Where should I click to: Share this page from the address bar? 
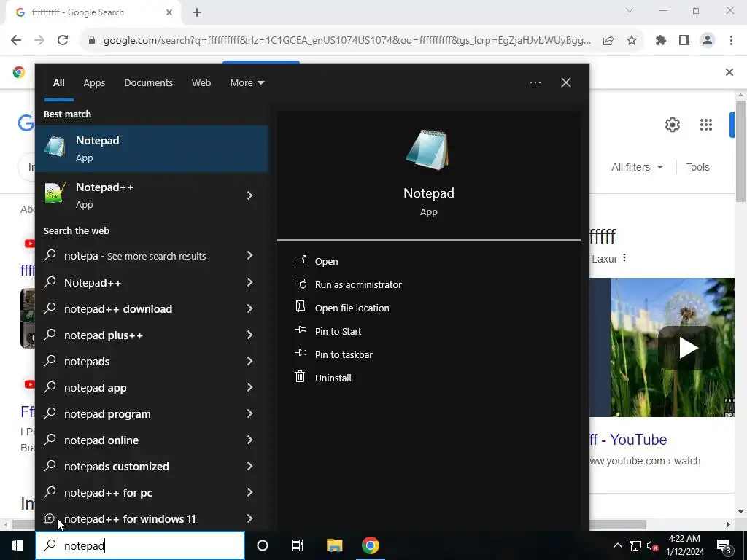[608, 41]
